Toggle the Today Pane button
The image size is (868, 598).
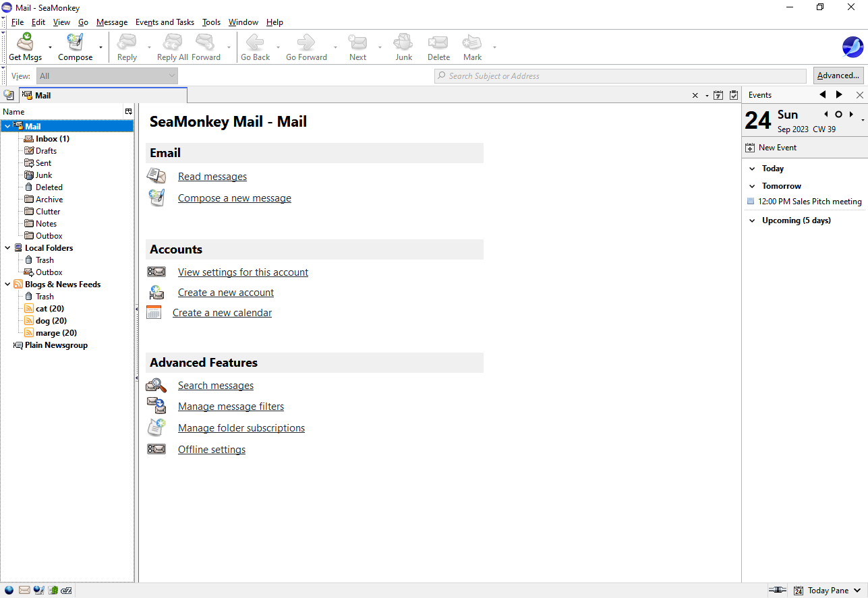828,591
